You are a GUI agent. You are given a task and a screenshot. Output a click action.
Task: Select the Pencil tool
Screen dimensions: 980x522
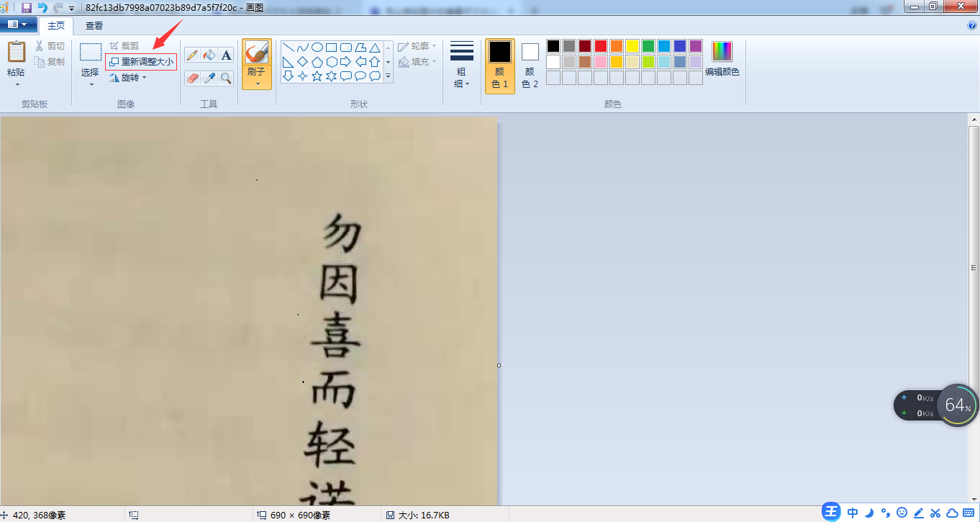pyautogui.click(x=192, y=55)
